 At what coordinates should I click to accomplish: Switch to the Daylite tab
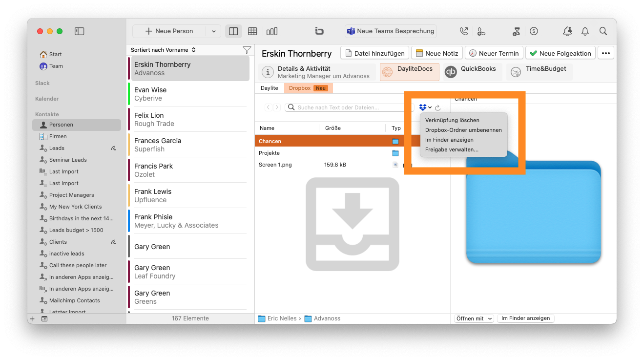point(270,88)
